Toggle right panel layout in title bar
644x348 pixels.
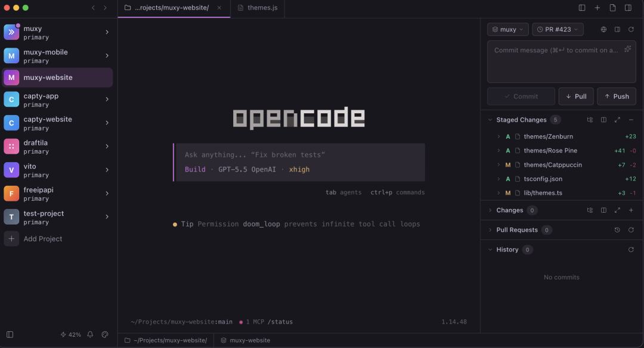(x=628, y=8)
